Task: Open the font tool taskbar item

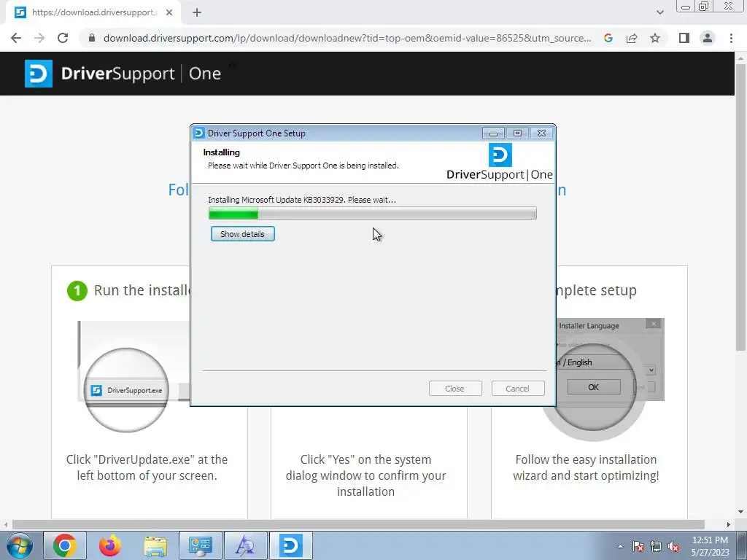Action: [x=245, y=545]
